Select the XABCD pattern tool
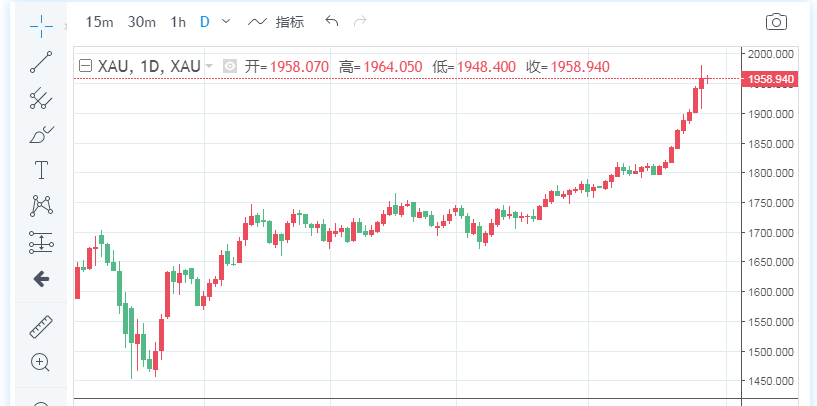817x406 pixels. [41, 206]
